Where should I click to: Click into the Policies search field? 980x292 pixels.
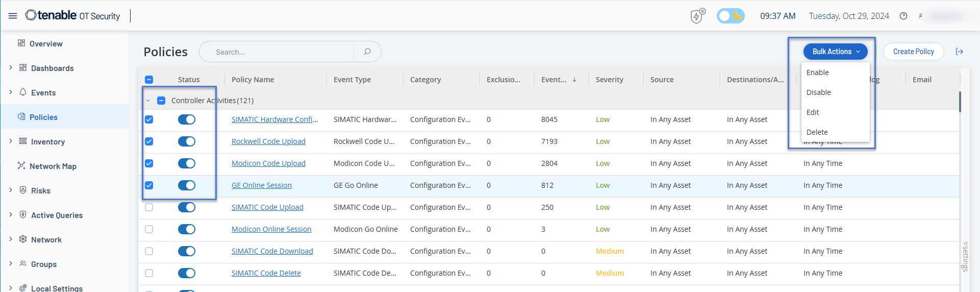pos(281,52)
